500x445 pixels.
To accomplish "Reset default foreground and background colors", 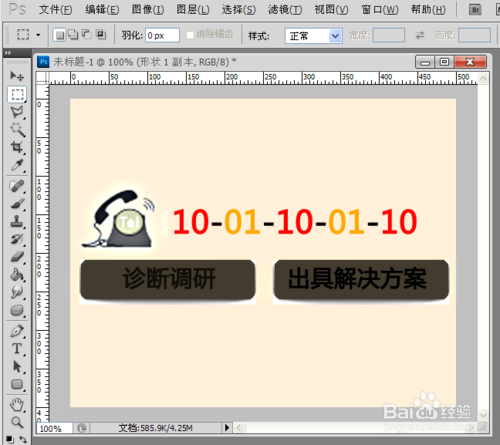I will pos(10,440).
